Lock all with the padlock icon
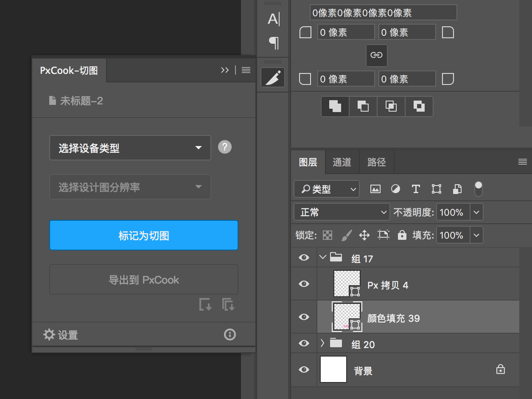This screenshot has width=532, height=399. (402, 235)
